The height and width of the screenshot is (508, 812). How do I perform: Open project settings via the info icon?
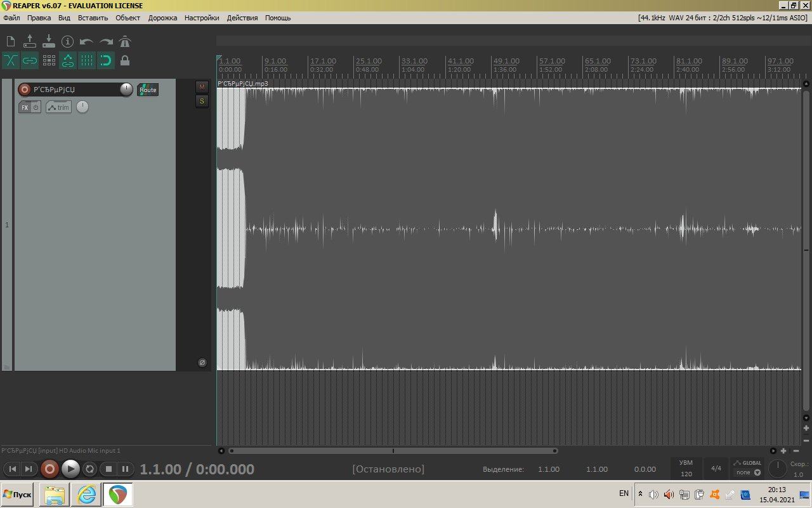click(68, 42)
